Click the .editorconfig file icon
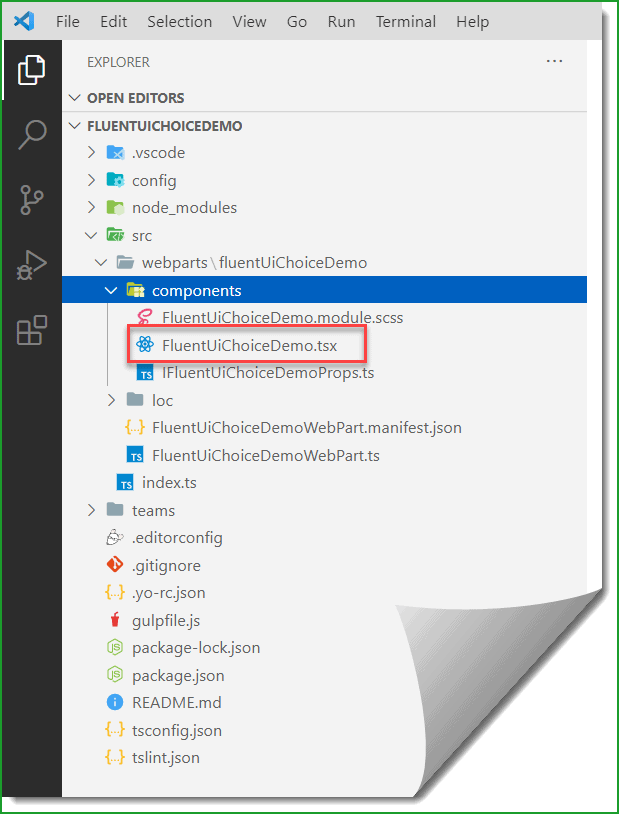This screenshot has width=619, height=814. tap(115, 538)
